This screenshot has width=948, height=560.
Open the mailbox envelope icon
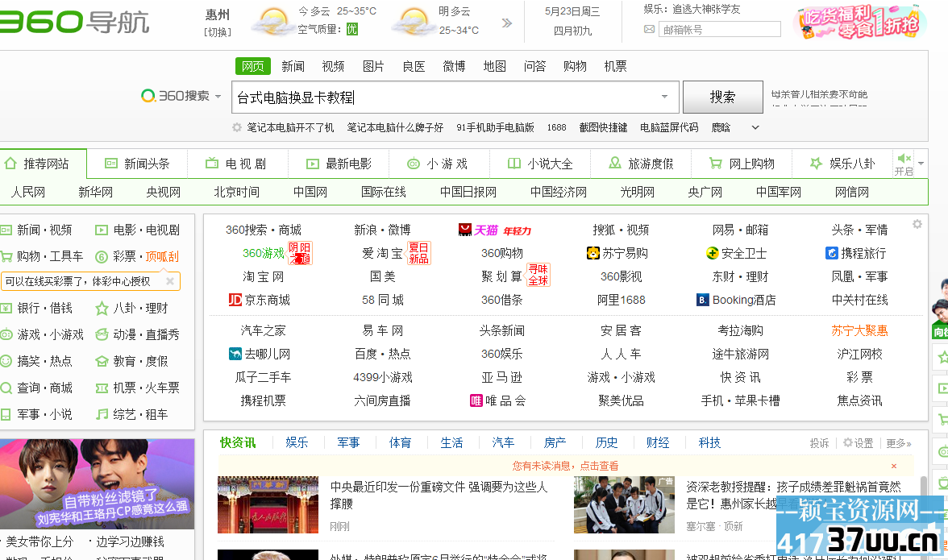(650, 29)
